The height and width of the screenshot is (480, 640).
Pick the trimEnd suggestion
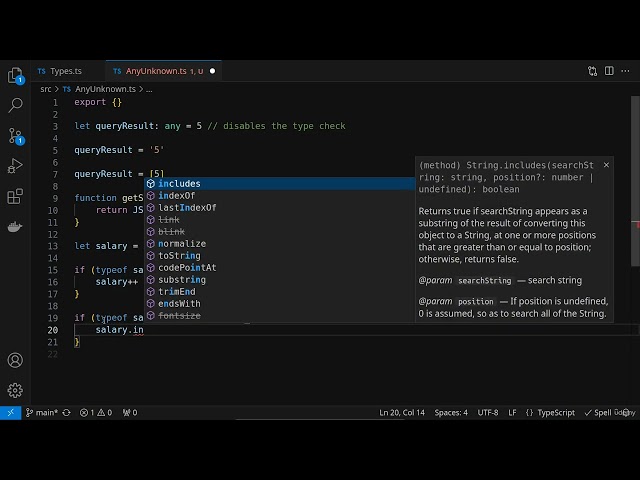(x=280, y=291)
